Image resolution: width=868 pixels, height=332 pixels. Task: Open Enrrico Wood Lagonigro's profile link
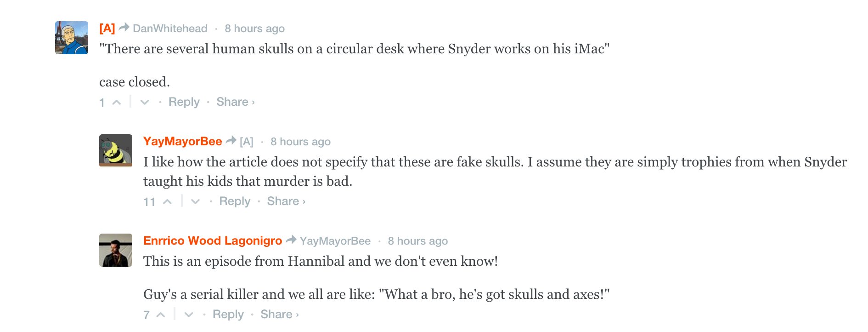pos(212,240)
